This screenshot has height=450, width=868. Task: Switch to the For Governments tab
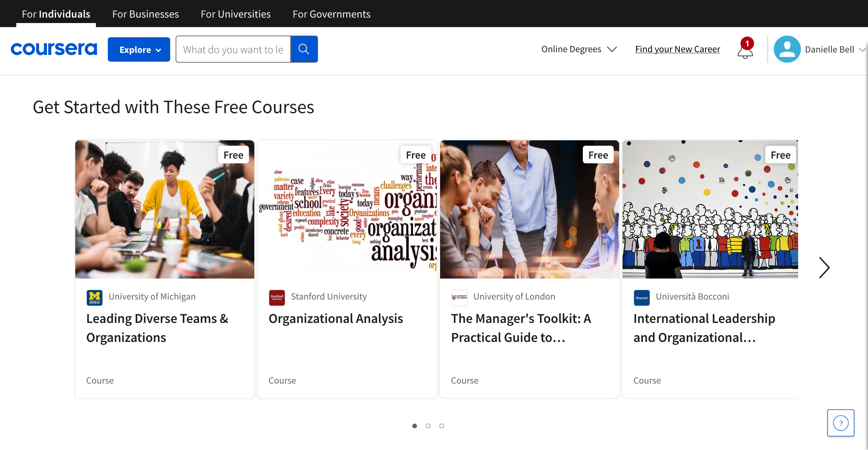click(x=331, y=14)
